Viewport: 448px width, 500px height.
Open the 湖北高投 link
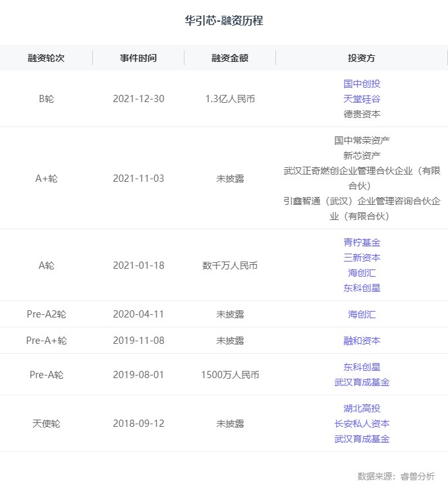362,408
